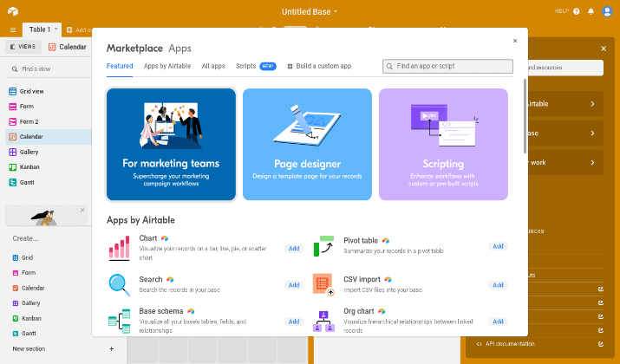This screenshot has height=364, width=620.
Task: Click the Find an app or script field
Action: coord(447,66)
